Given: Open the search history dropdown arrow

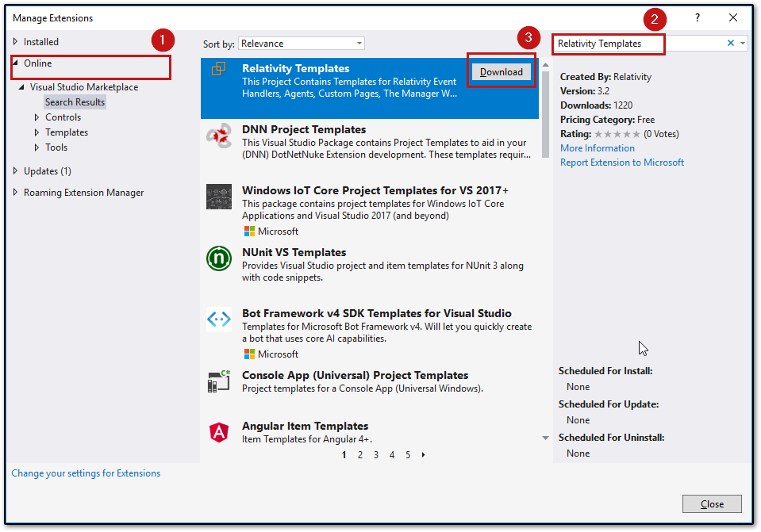Looking at the screenshot, I should [x=743, y=43].
